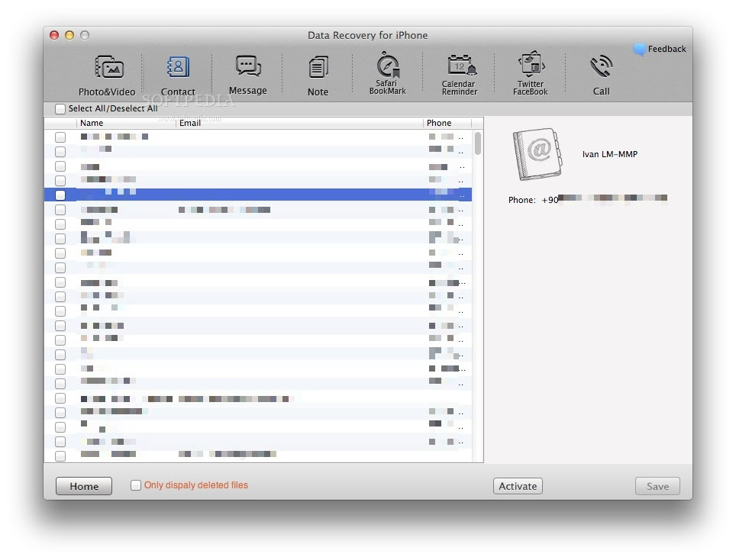Toggle Select All/Deselect All checkbox
The image size is (736, 560).
[x=60, y=109]
